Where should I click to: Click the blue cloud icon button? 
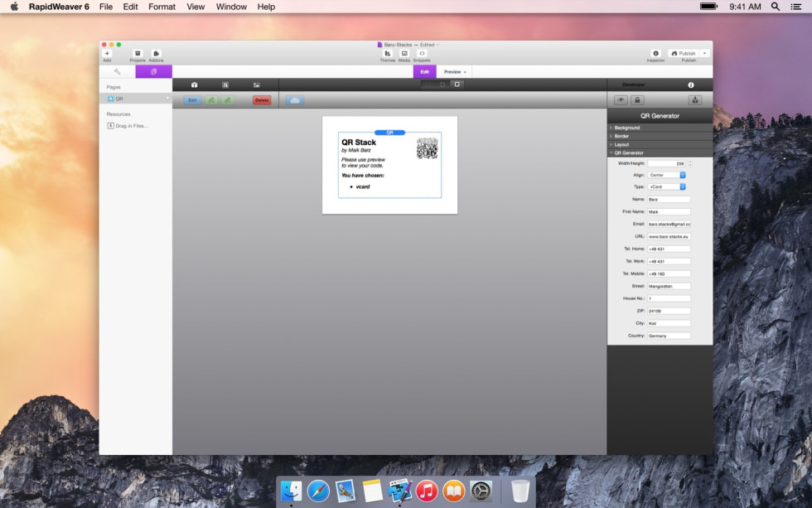(295, 100)
